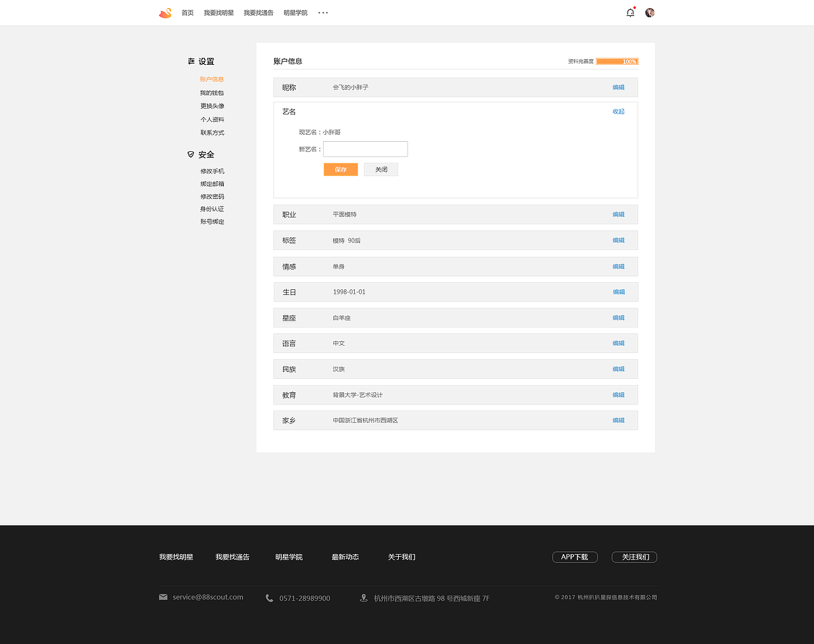
Task: Go to 首页 in the top navigation
Action: click(x=188, y=13)
